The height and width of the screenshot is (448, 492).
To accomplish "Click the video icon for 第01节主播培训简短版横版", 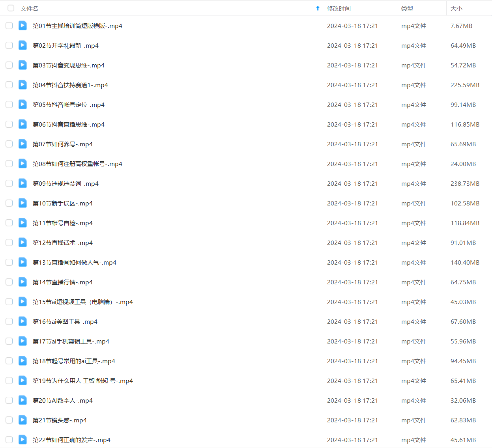I will [22, 26].
